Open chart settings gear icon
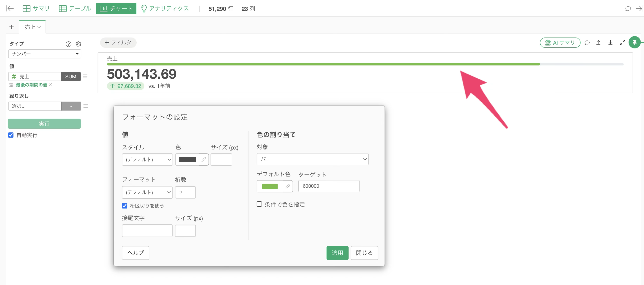Screen dimensions: 644x285 (78, 44)
